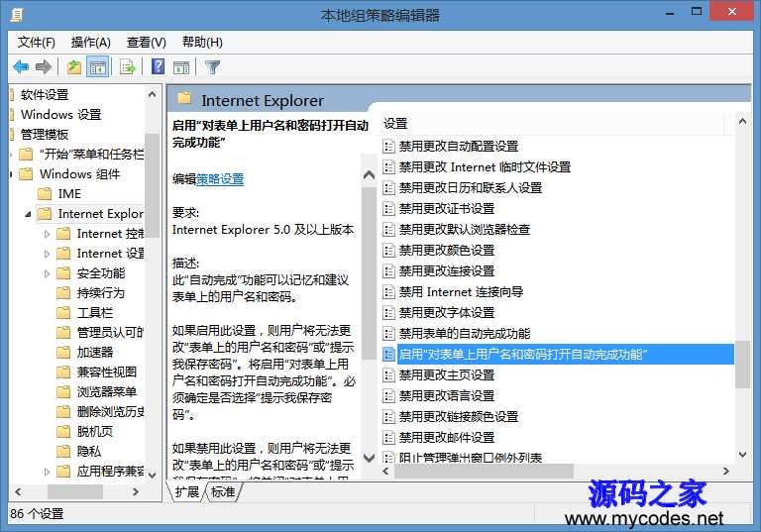Click the policy icon beside 禁用更改主页设置
This screenshot has height=532, width=761.
point(388,375)
